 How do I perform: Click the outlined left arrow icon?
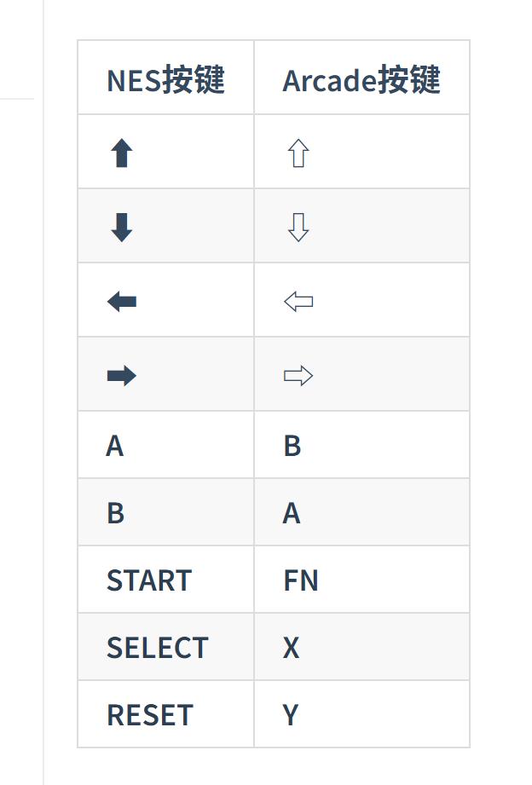(298, 301)
